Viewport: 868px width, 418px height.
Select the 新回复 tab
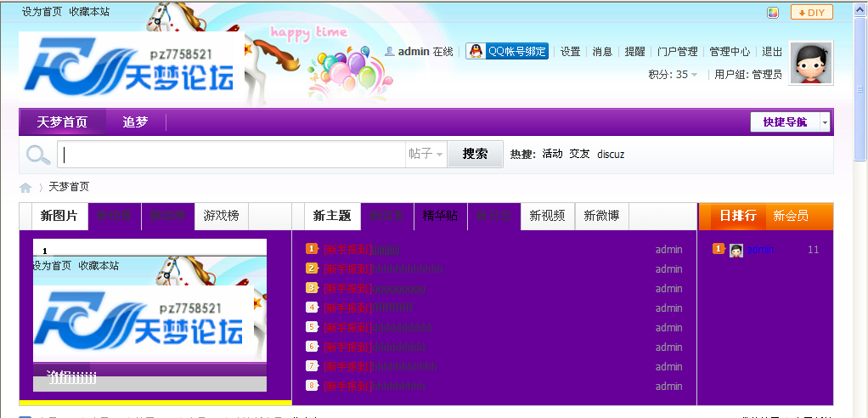pos(387,216)
